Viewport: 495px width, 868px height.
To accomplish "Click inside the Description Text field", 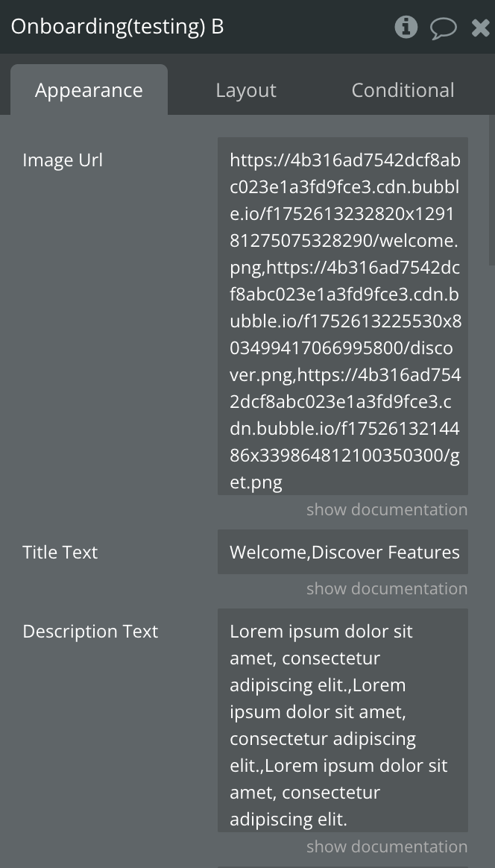I will click(343, 720).
